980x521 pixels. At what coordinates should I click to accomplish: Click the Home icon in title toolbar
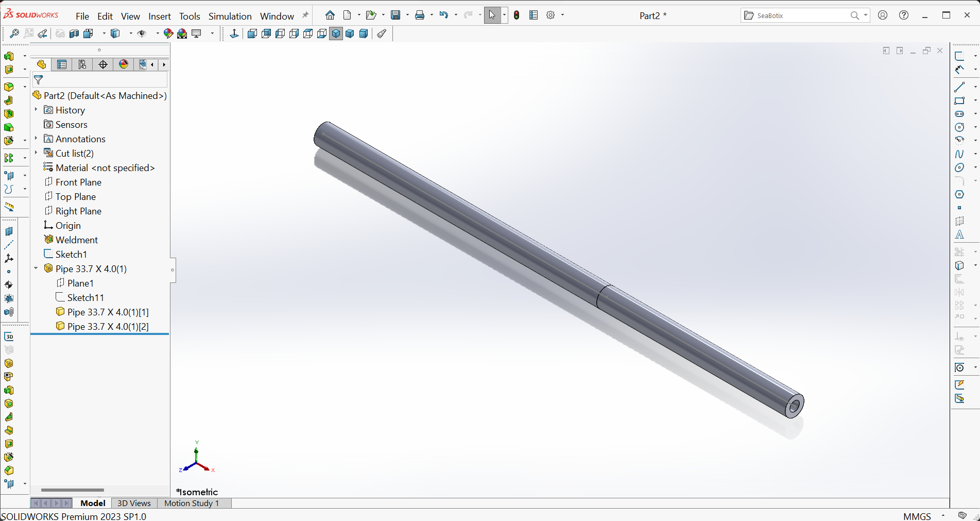coord(330,15)
